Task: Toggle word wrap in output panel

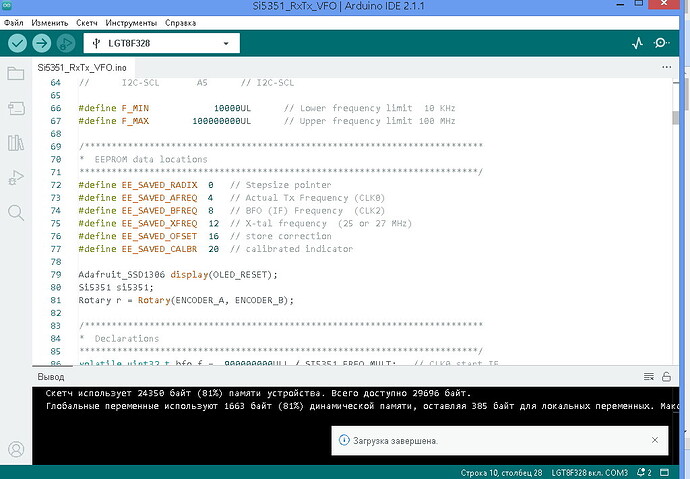Action: click(x=649, y=377)
